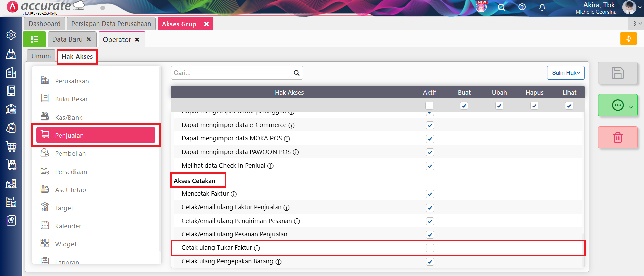644x276 pixels.
Task: Switch to the Dashboard tab
Action: click(44, 24)
